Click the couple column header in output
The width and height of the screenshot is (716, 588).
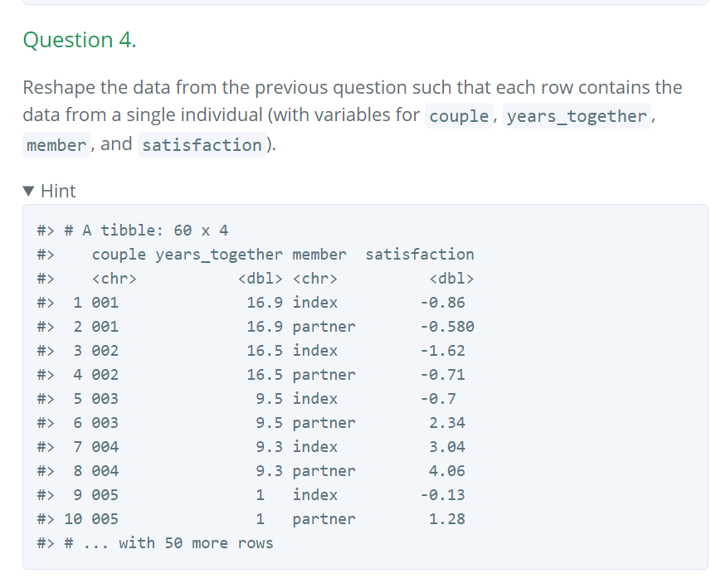[x=119, y=255]
